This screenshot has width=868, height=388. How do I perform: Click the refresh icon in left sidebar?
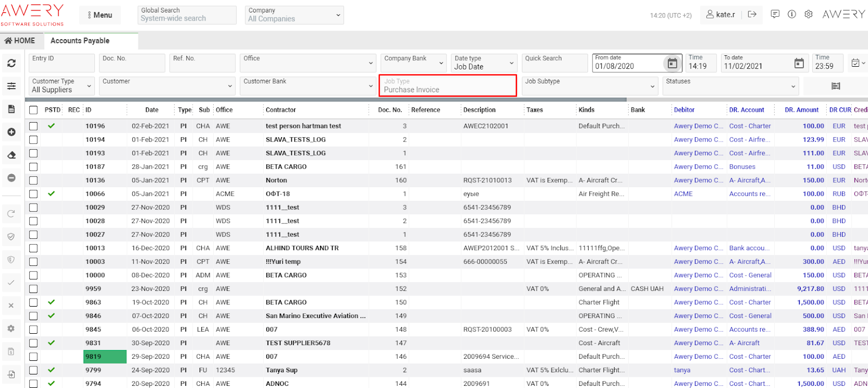pyautogui.click(x=11, y=63)
